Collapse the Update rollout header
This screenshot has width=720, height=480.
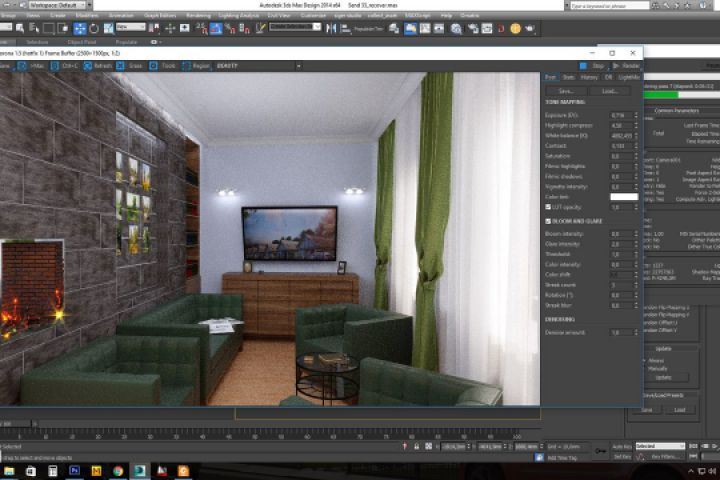664,349
